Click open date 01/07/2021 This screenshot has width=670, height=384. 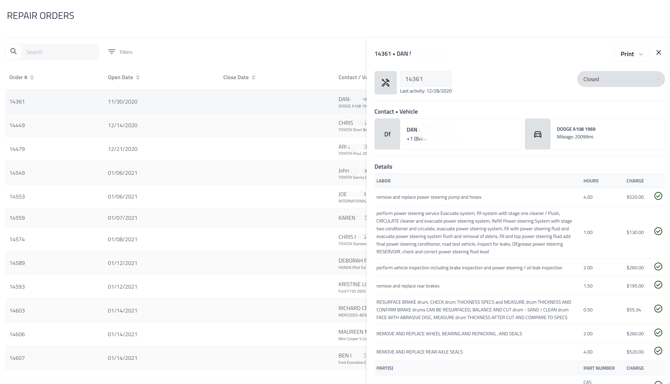tap(123, 218)
